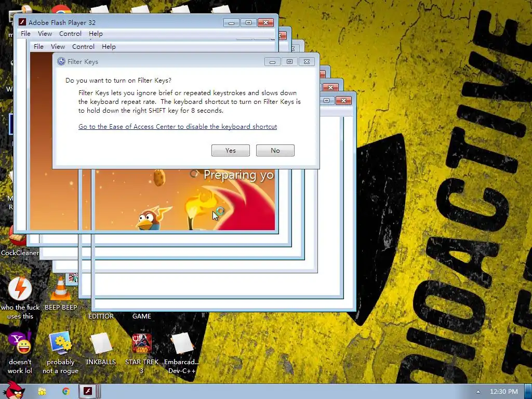Open the Ease of Access Center link
The width and height of the screenshot is (532, 399).
click(178, 127)
